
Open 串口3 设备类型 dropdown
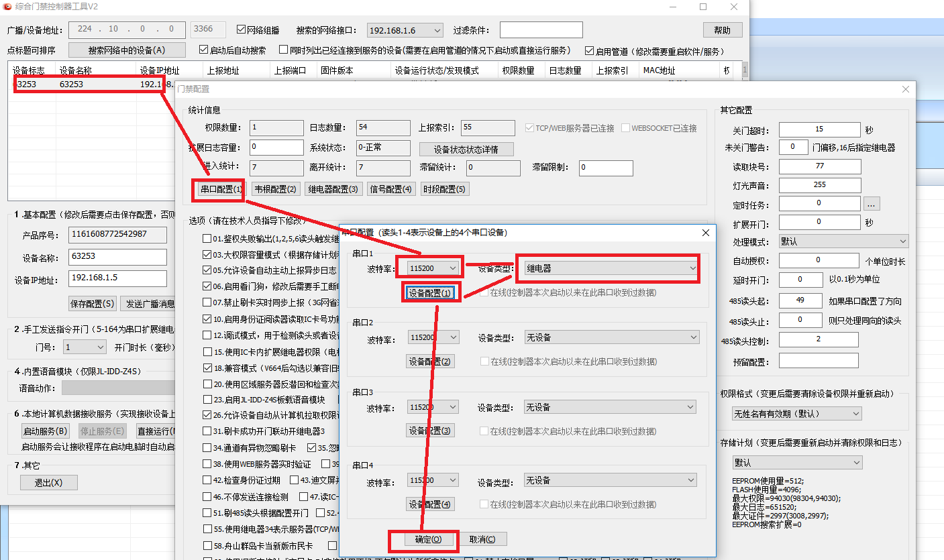click(x=611, y=407)
